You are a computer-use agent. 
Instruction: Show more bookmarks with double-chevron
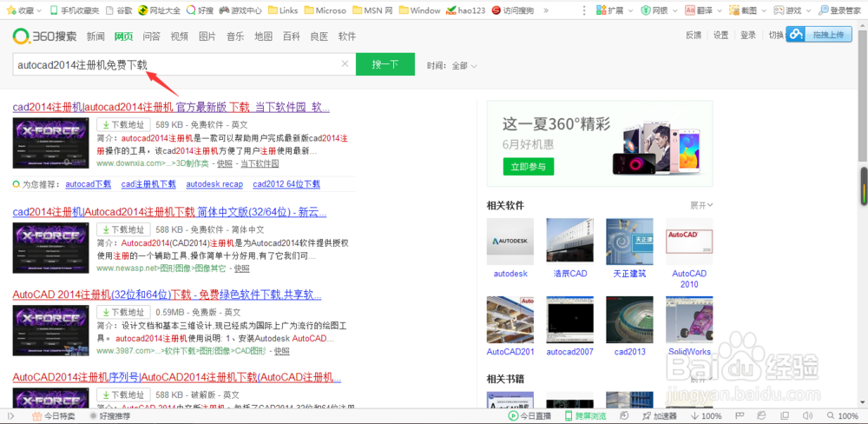point(546,10)
